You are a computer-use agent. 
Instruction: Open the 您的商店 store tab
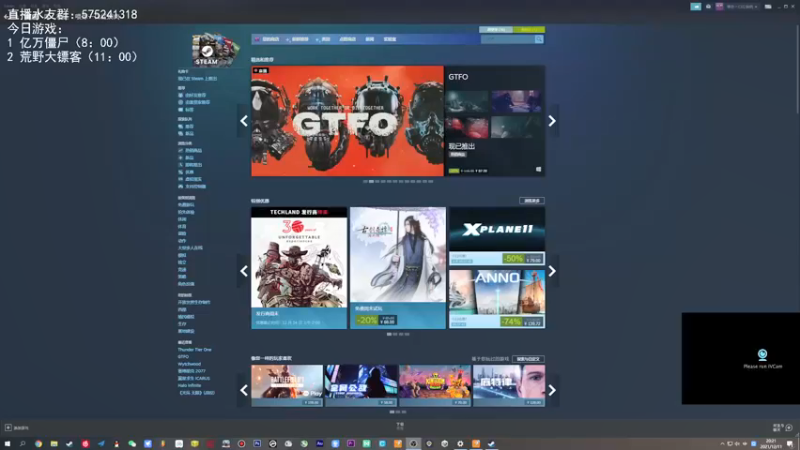click(x=268, y=39)
